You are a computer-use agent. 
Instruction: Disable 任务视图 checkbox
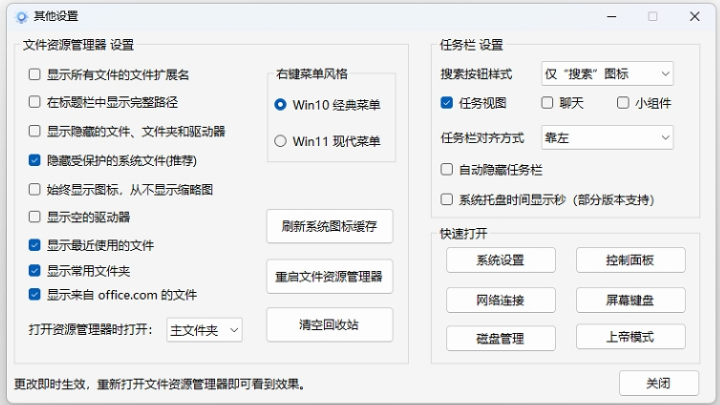pyautogui.click(x=447, y=103)
